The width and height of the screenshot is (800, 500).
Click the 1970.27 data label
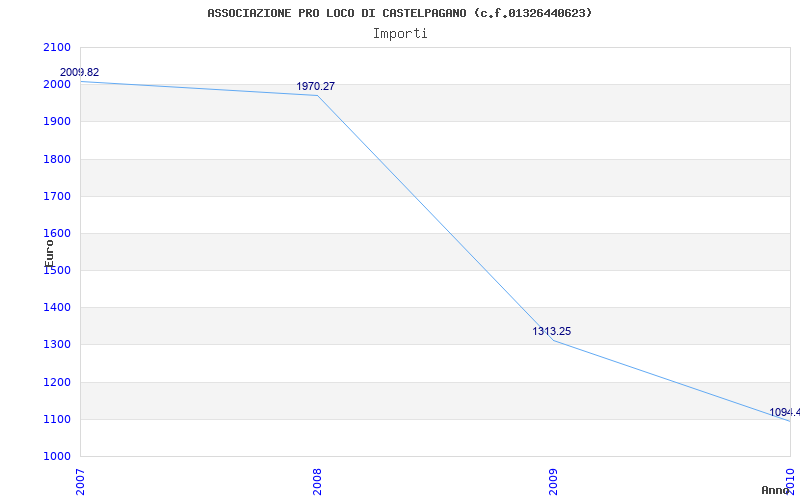pos(316,86)
